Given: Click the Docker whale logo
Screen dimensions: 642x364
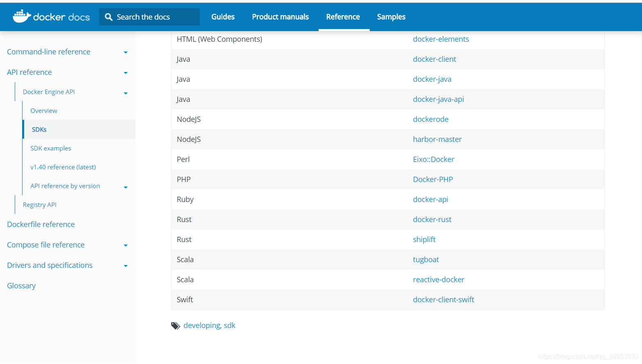Looking at the screenshot, I should pos(22,16).
